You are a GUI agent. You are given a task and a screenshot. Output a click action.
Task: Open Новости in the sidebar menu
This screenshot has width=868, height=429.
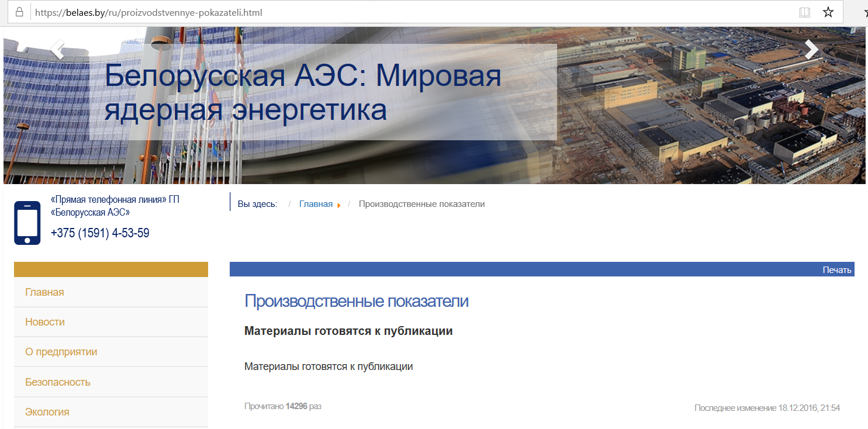coord(111,322)
